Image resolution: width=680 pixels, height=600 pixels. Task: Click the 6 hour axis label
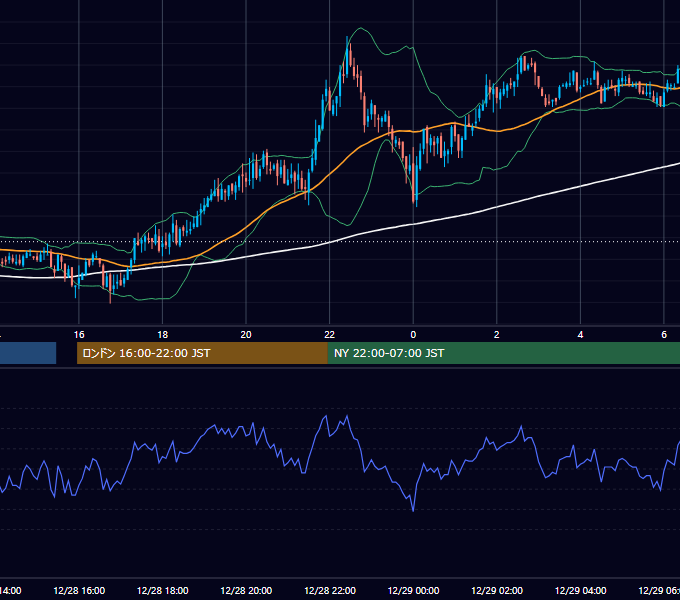(x=664, y=335)
